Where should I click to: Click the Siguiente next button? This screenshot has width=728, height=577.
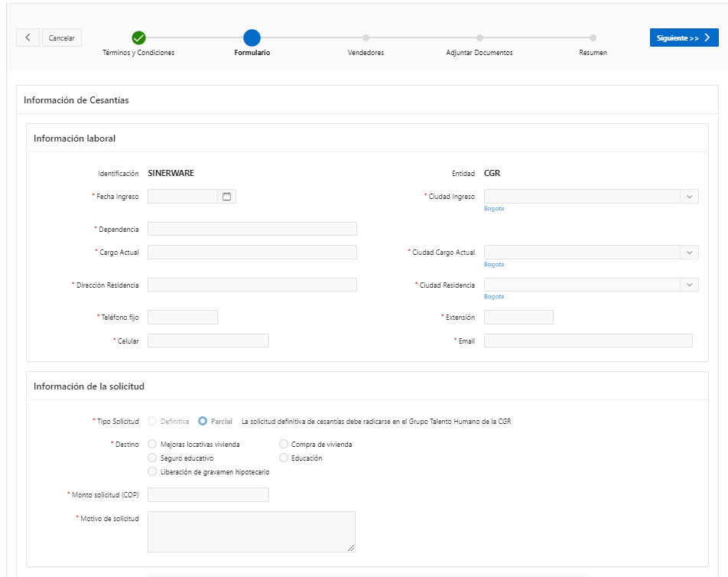[x=684, y=37]
